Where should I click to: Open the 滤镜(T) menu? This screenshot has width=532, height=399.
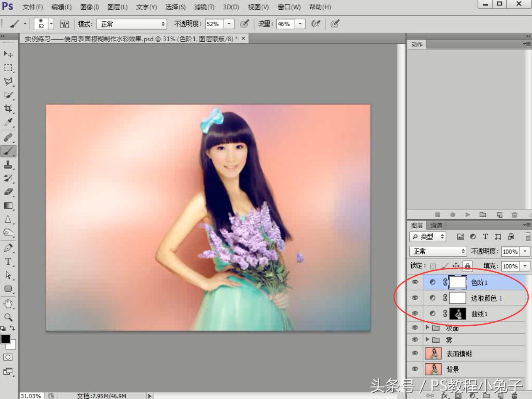[204, 7]
